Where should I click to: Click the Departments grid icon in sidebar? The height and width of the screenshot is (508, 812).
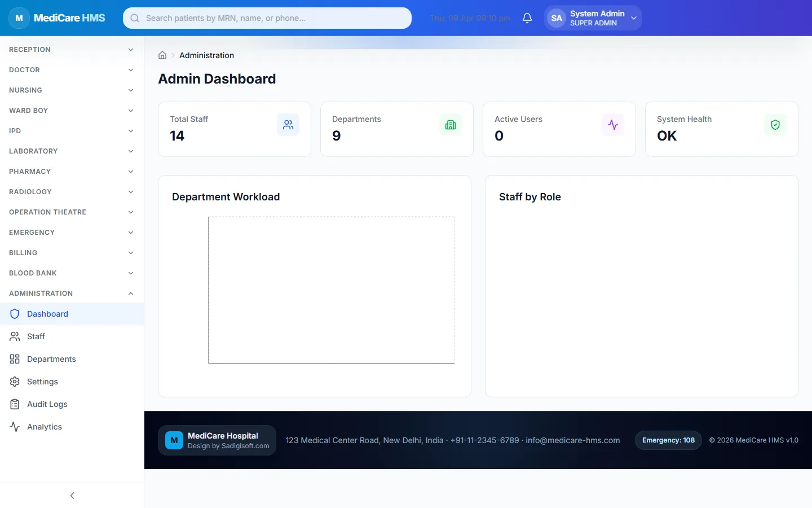pos(15,359)
